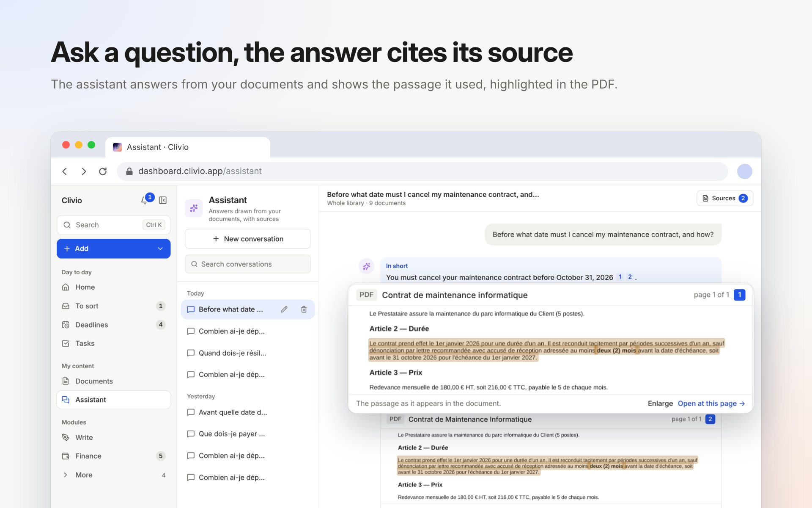Click Enlarge in the passage popup

click(x=660, y=403)
